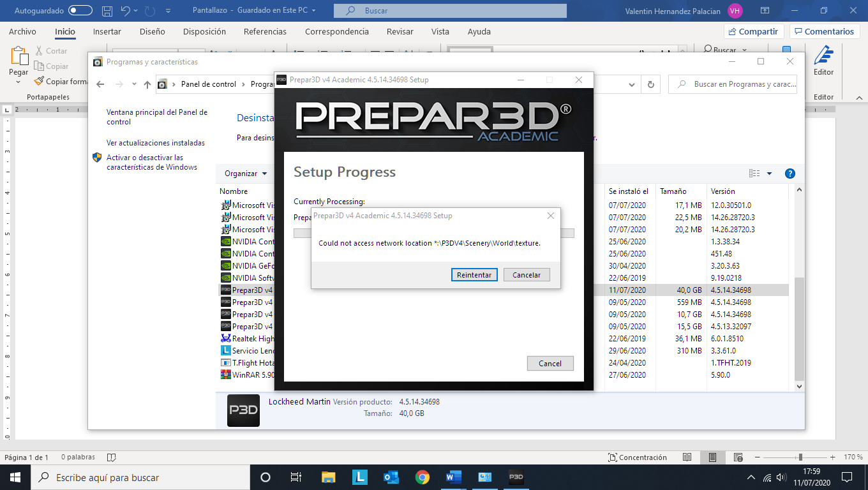The image size is (868, 490).
Task: Open recent locations dropdown in Control Panel
Action: [x=134, y=84]
